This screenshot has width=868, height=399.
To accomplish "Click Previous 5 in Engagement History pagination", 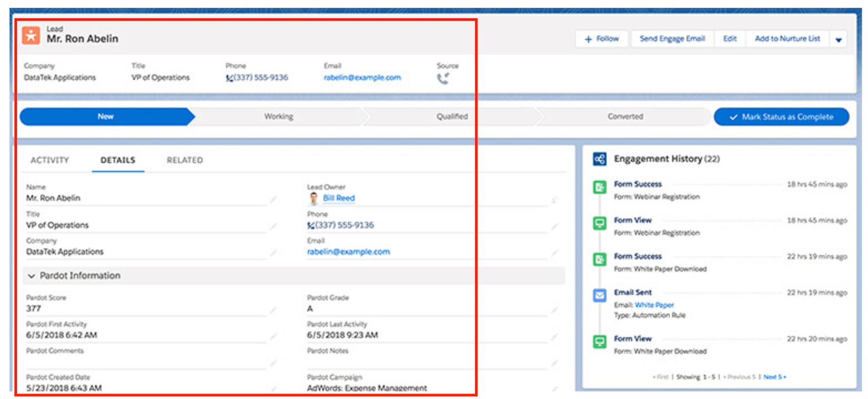I will click(x=739, y=377).
